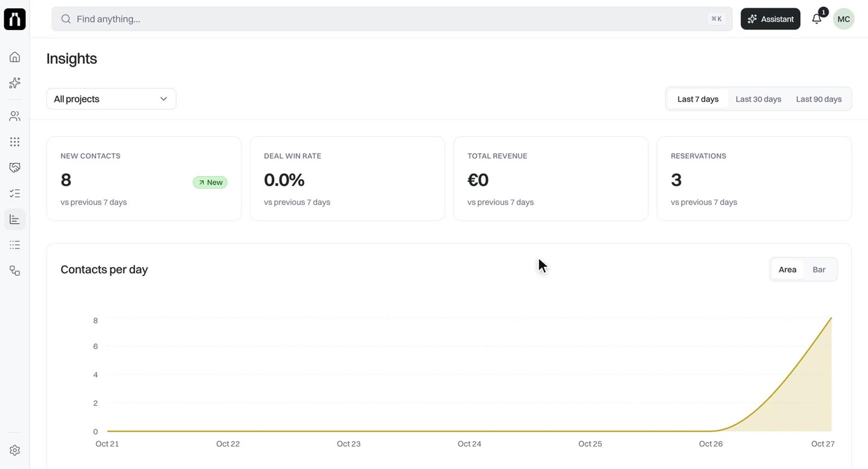
Task: Click the Contacts per day chart title
Action: [x=104, y=270]
